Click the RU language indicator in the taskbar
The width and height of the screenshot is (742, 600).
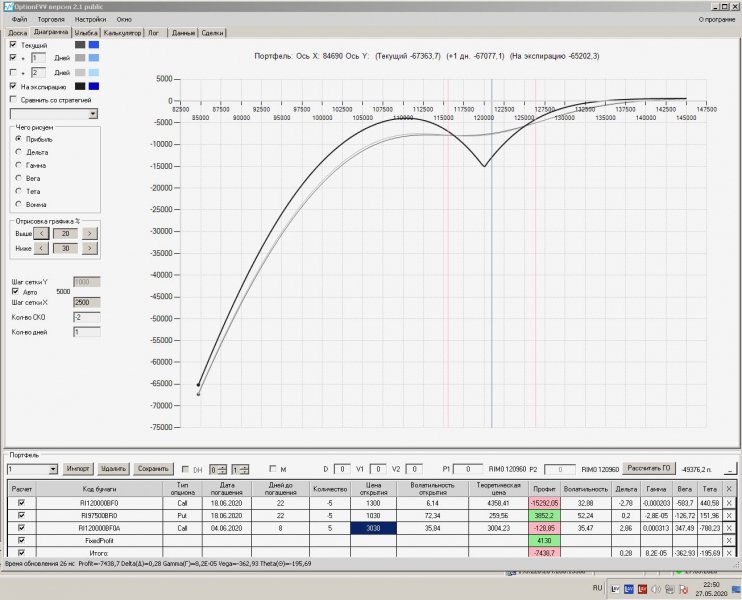coord(597,588)
